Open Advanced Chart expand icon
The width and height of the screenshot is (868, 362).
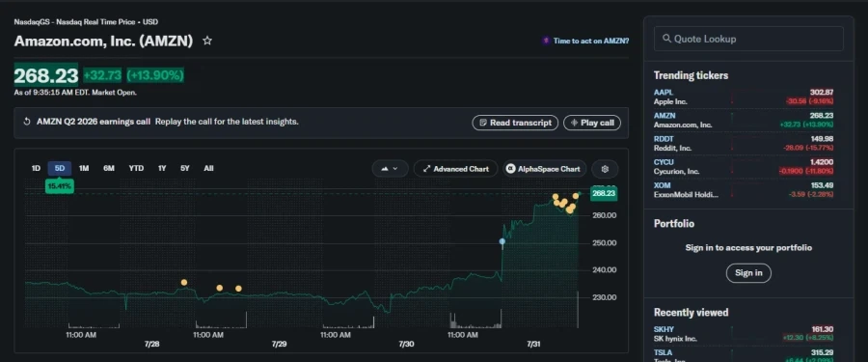[x=426, y=169]
